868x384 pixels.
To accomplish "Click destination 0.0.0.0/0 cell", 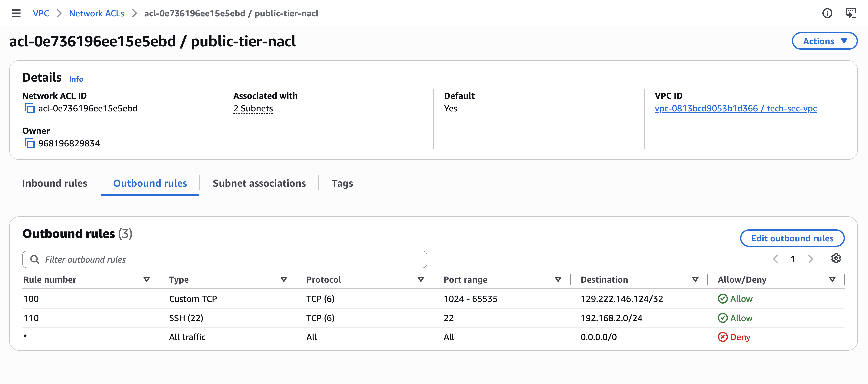I will tap(599, 337).
